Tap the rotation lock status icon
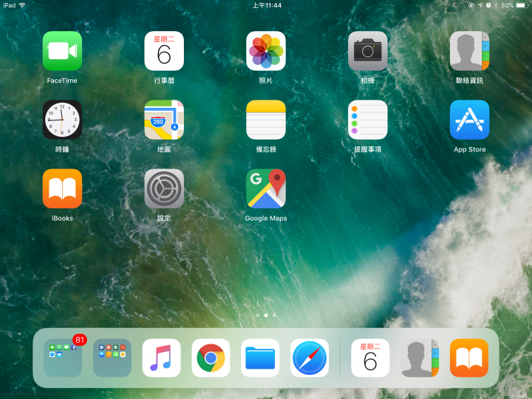The width and height of the screenshot is (532, 399). point(471,5)
